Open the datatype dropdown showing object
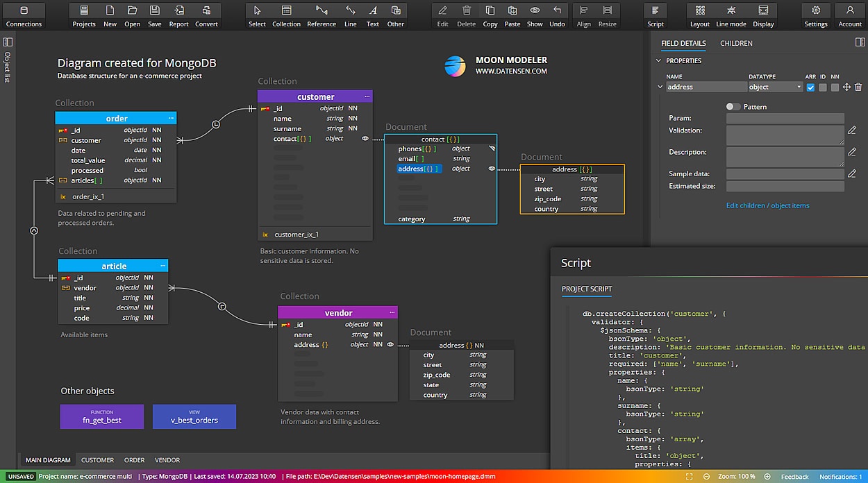The height and width of the screenshot is (483, 868). pyautogui.click(x=775, y=87)
